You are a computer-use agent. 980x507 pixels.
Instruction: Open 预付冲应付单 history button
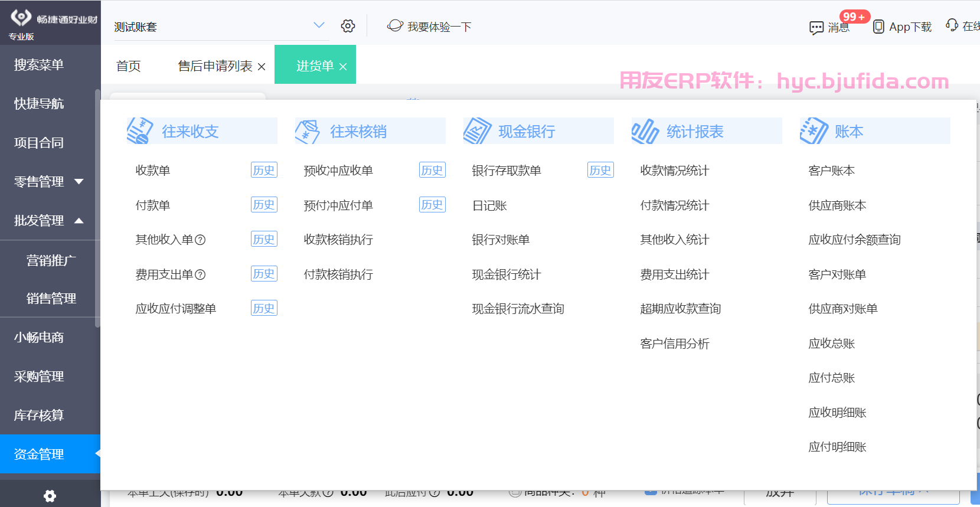[x=432, y=205]
